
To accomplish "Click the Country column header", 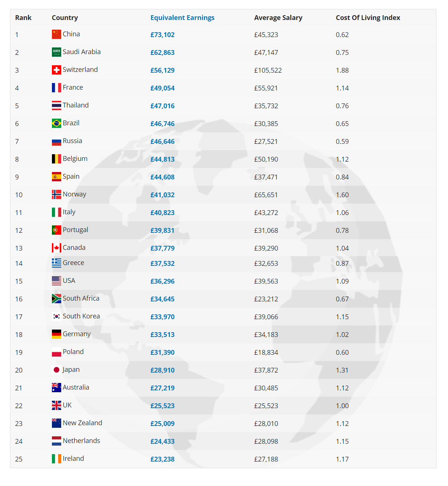I will coord(65,18).
